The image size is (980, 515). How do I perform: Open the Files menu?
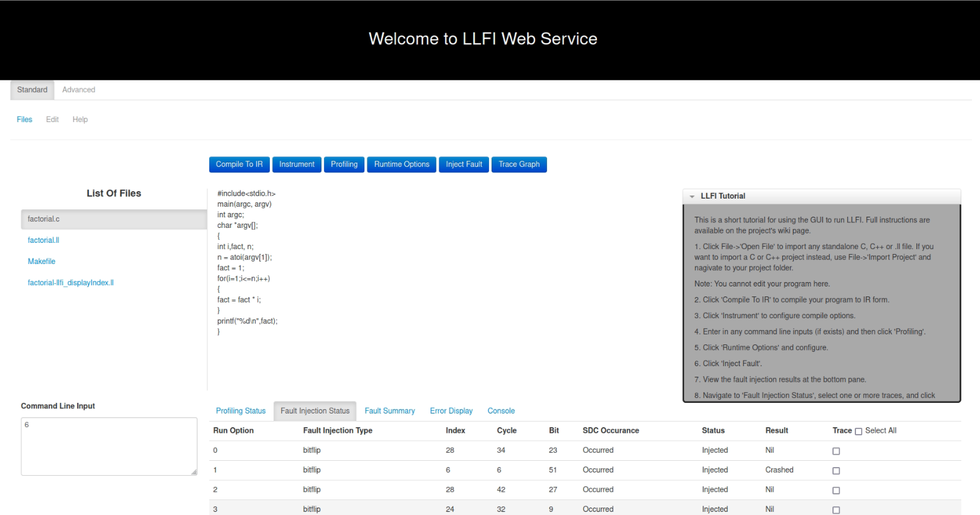[24, 120]
